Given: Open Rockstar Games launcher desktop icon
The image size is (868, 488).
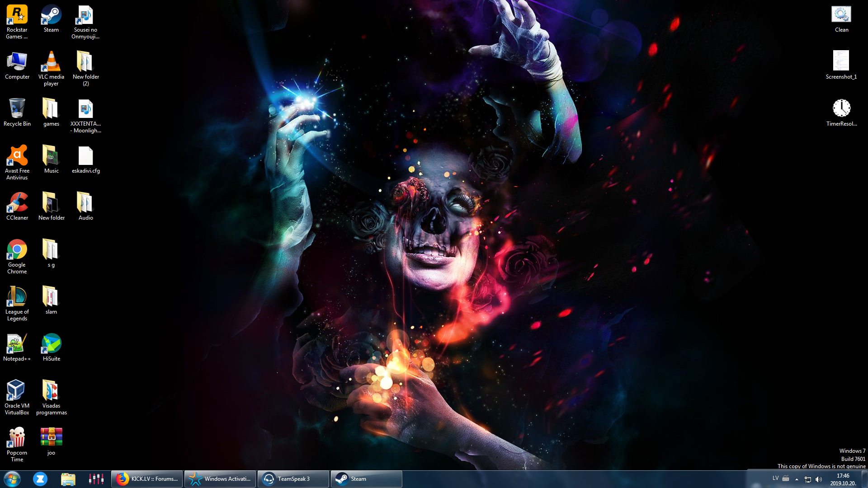Looking at the screenshot, I should 17,22.
